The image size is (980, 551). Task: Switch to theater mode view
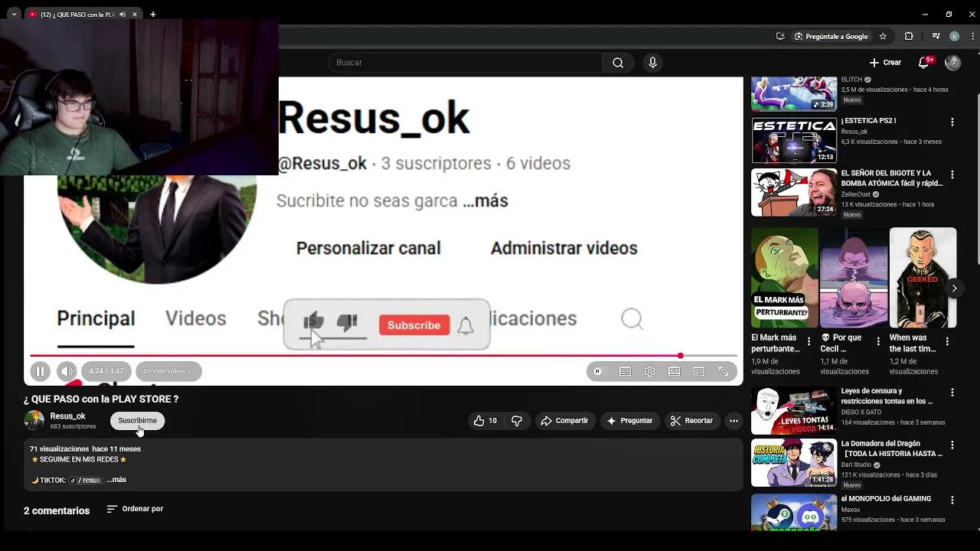pos(674,371)
